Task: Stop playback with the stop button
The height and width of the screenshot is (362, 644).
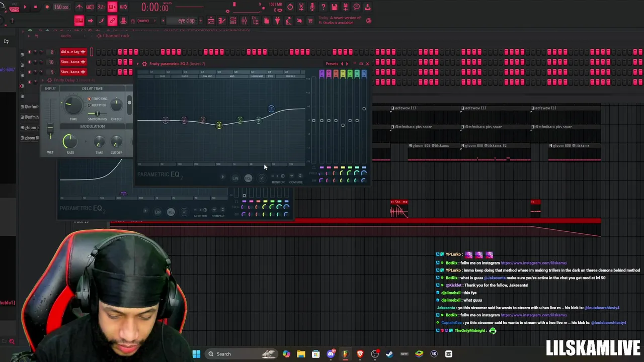Action: [35, 7]
